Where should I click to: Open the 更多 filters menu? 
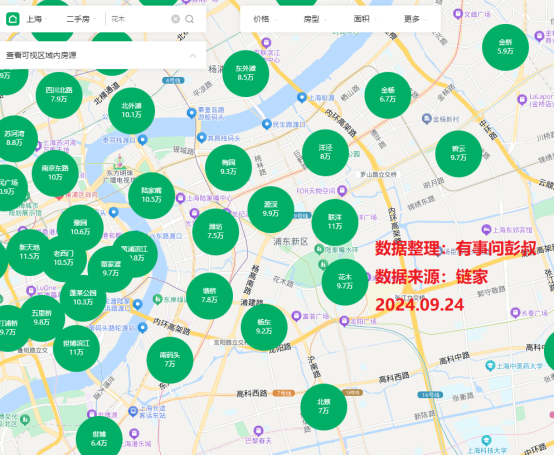[415, 19]
